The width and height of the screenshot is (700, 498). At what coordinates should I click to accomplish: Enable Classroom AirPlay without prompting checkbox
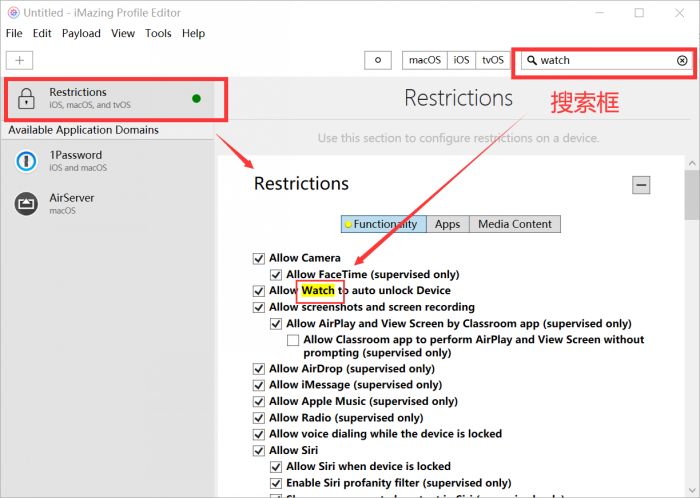(x=293, y=340)
